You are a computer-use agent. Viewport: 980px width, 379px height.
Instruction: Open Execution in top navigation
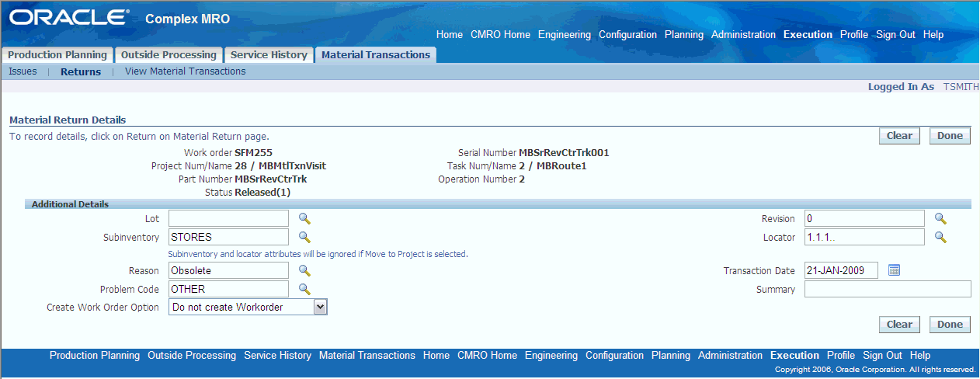tap(808, 35)
